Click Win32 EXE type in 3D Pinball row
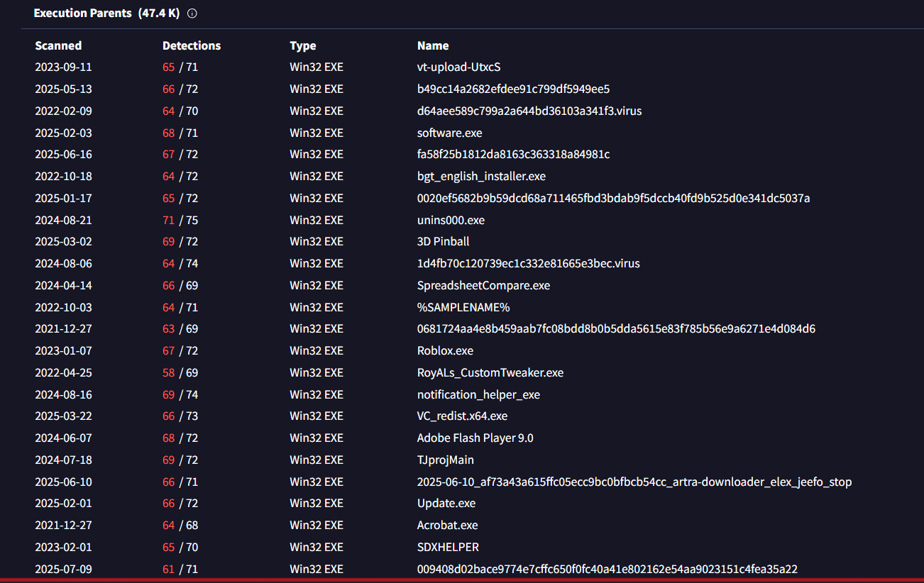The height and width of the screenshot is (583, 924). click(317, 242)
